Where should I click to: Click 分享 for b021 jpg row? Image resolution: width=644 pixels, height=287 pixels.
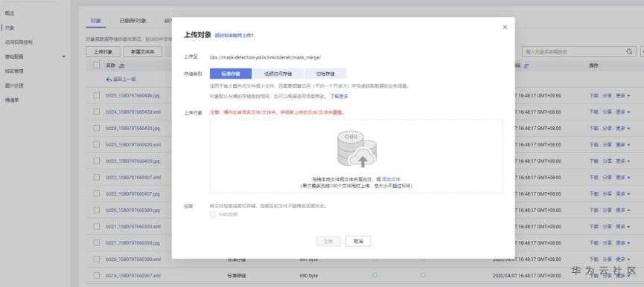607,242
